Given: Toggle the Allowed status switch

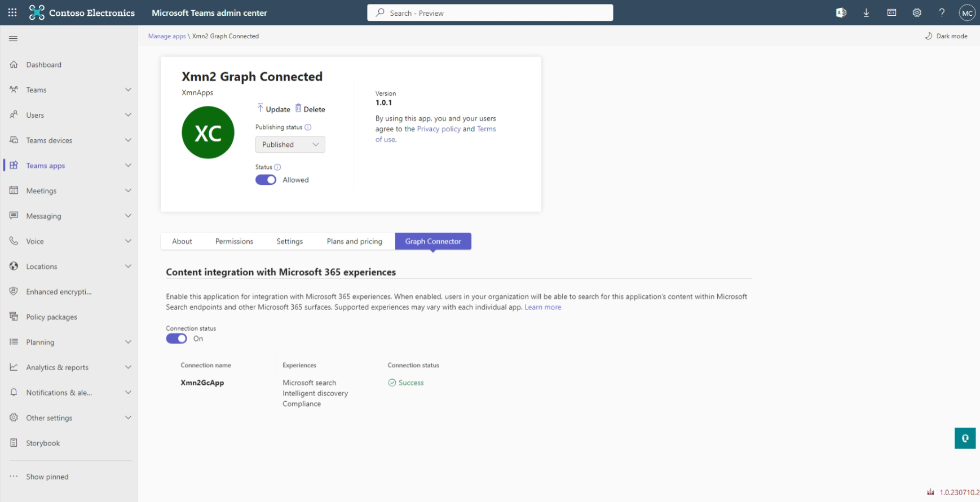Looking at the screenshot, I should [x=266, y=180].
